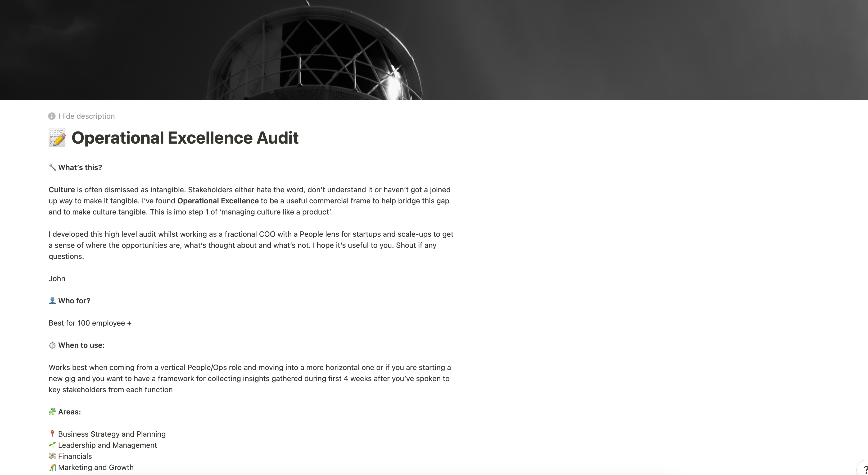Click the wrench emoji before What's this heading
Viewport: 868px width, 475px height.
52,167
